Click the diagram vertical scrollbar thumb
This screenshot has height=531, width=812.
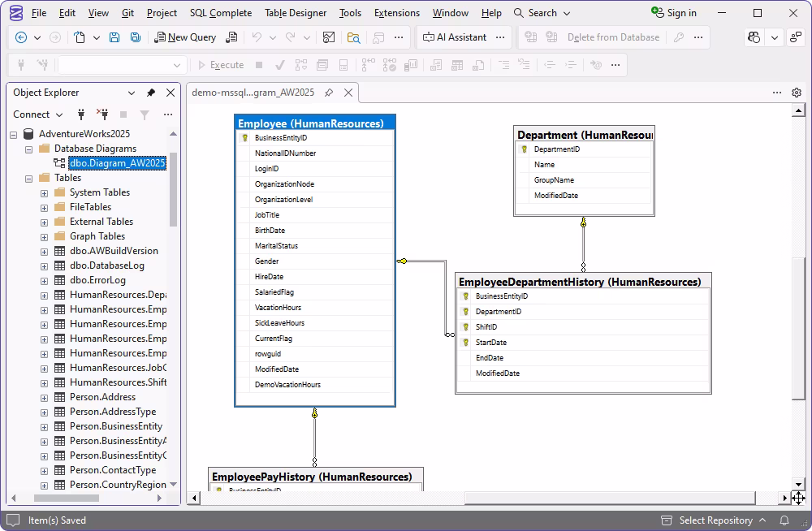[798, 329]
